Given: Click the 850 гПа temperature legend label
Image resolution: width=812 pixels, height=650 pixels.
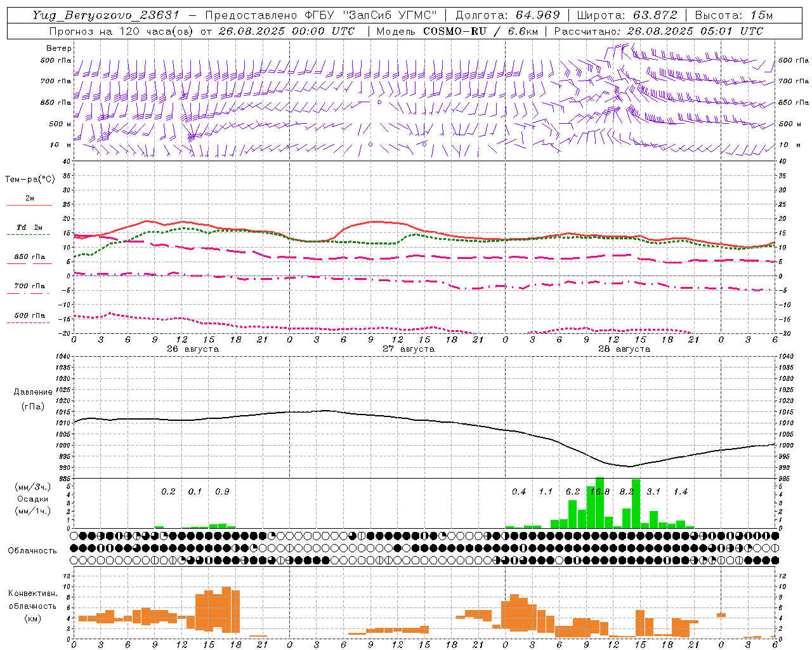Looking at the screenshot, I should (x=29, y=257).
